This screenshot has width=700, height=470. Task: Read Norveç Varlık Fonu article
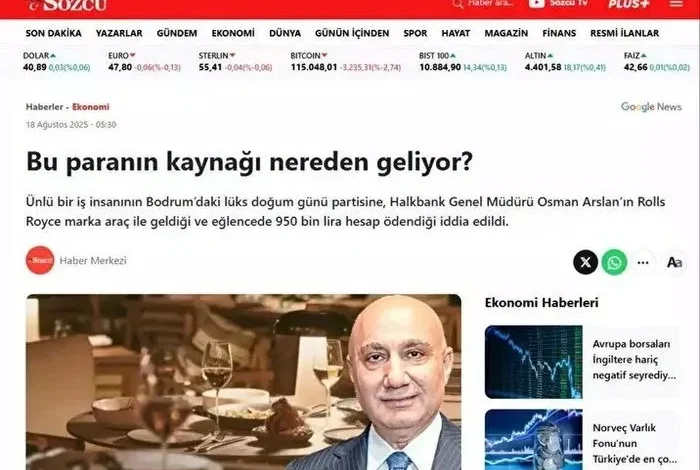click(x=634, y=443)
